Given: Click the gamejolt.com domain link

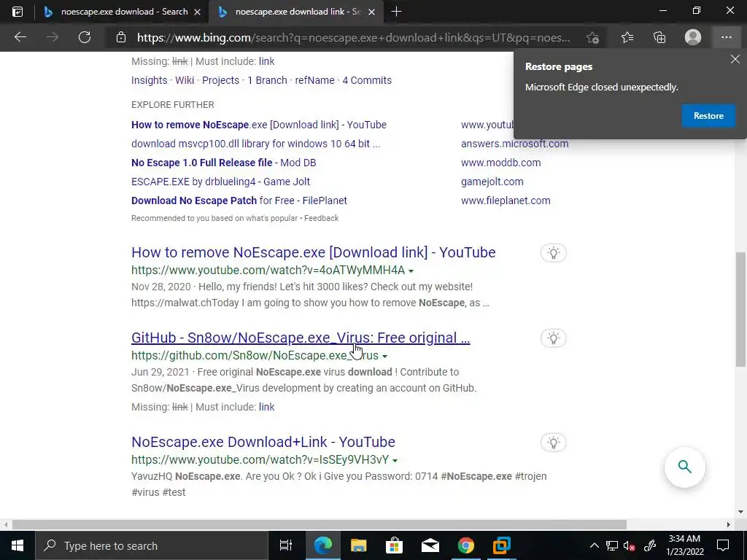Looking at the screenshot, I should point(492,182).
